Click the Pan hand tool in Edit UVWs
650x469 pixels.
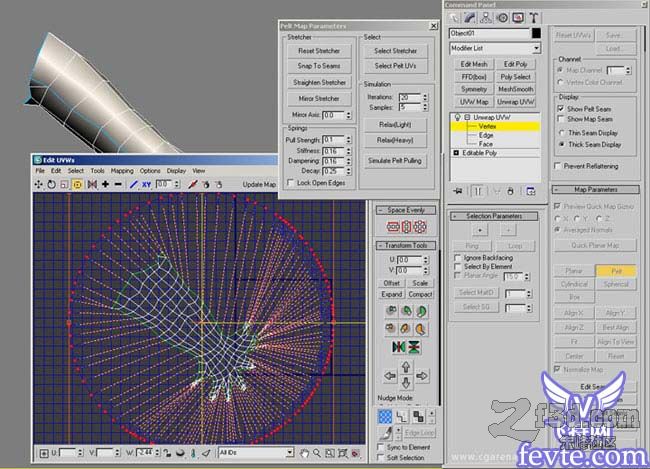304,453
